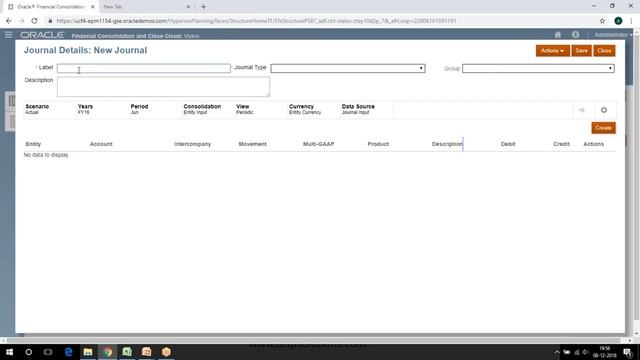
Task: Open File Explorer from taskbar
Action: pyautogui.click(x=88, y=352)
